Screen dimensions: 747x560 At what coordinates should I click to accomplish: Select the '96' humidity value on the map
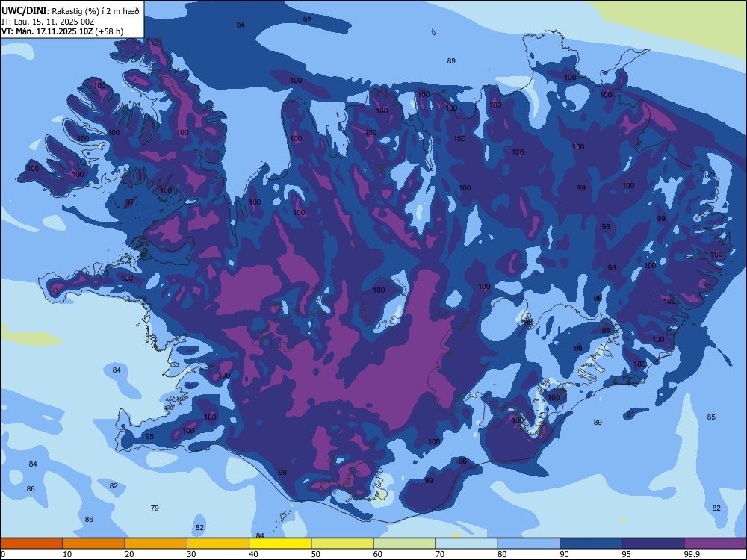point(578,348)
